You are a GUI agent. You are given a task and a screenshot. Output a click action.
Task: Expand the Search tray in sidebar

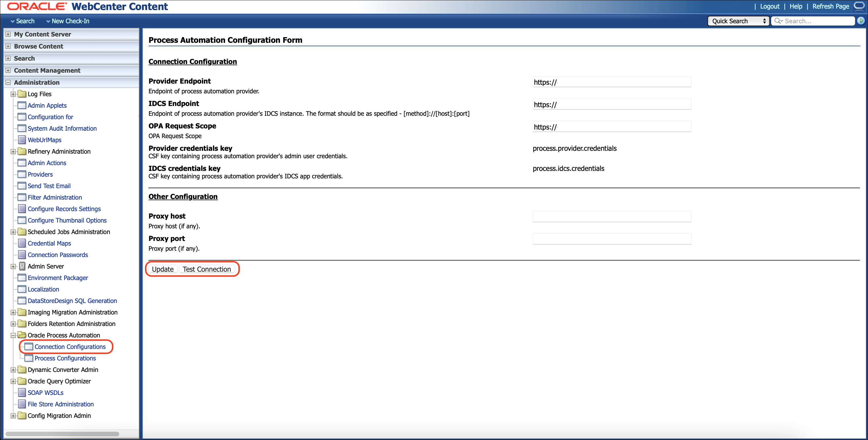pyautogui.click(x=8, y=59)
